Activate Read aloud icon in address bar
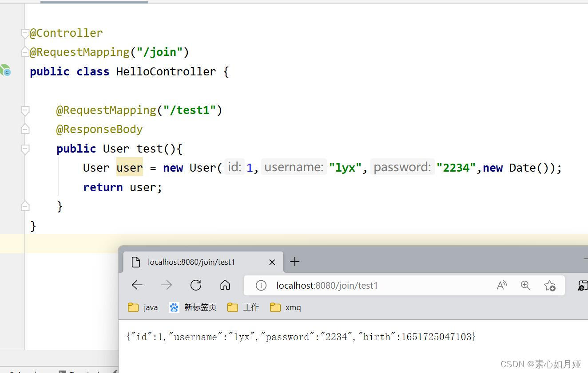The height and width of the screenshot is (373, 588). 502,286
